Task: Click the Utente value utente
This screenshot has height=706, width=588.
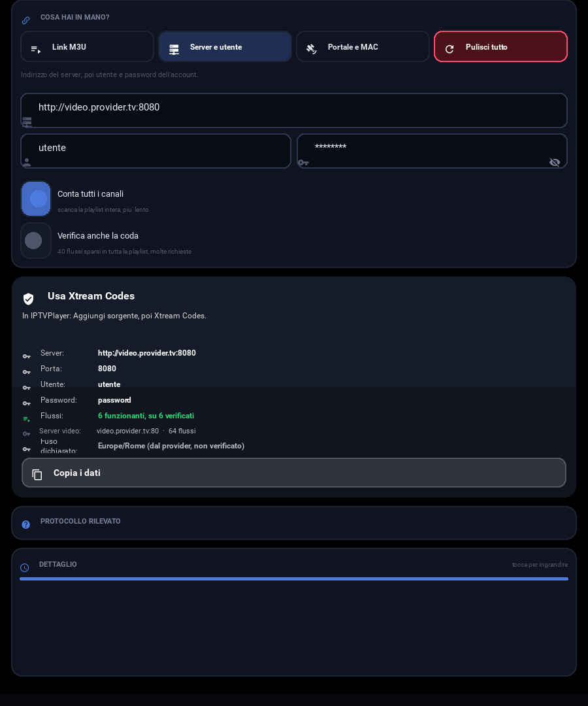Action: (x=109, y=384)
